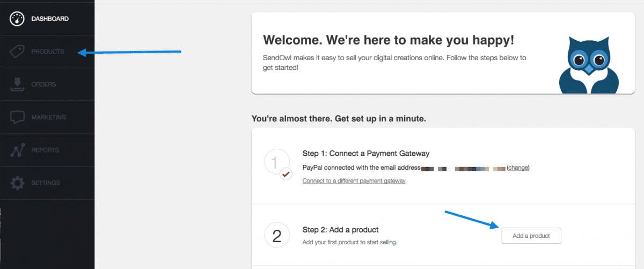Click the Dashboard speedometer icon
Image resolution: width=644 pixels, height=269 pixels.
click(x=18, y=19)
